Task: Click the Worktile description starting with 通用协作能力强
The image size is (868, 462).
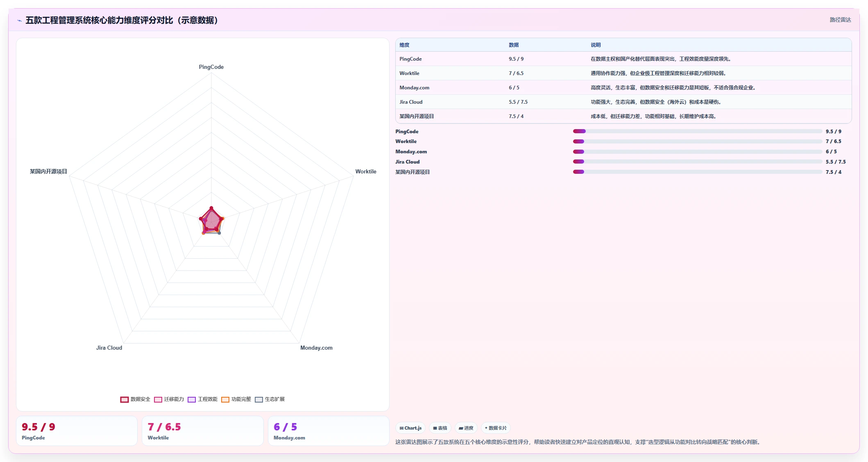Action: pos(659,73)
